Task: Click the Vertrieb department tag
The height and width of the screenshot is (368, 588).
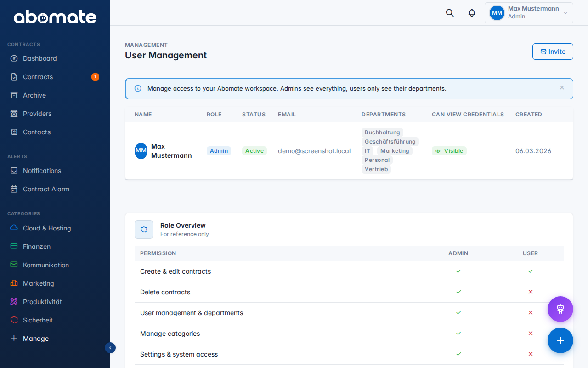Action: tap(376, 169)
